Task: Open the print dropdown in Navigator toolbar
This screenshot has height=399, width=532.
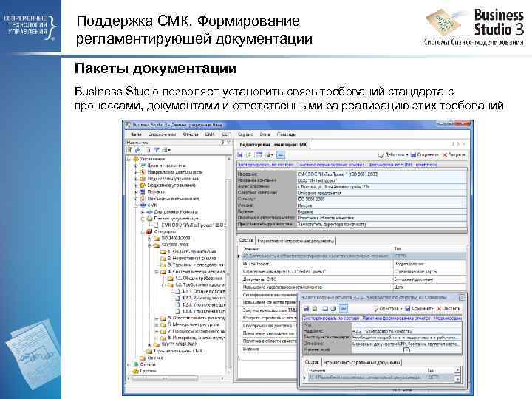Action: (x=166, y=150)
